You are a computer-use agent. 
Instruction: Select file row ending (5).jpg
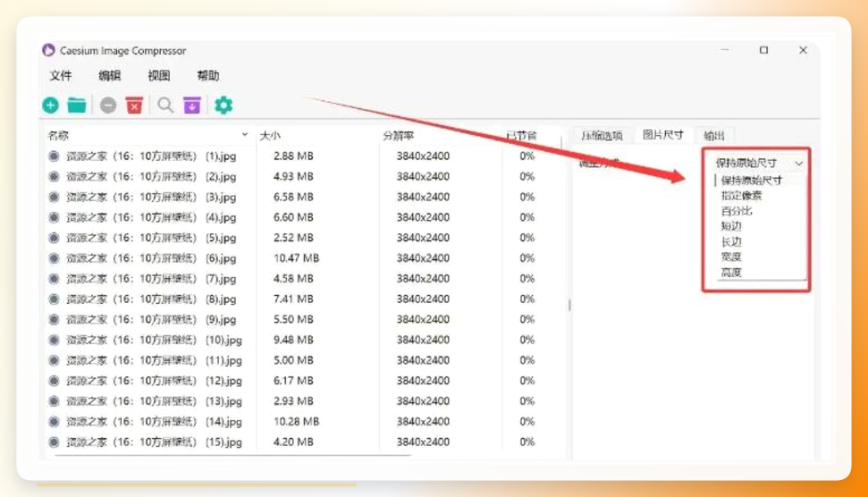304,238
